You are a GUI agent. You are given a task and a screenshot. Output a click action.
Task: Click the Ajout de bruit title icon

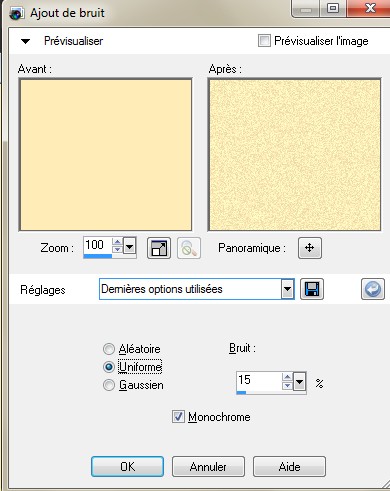point(16,14)
